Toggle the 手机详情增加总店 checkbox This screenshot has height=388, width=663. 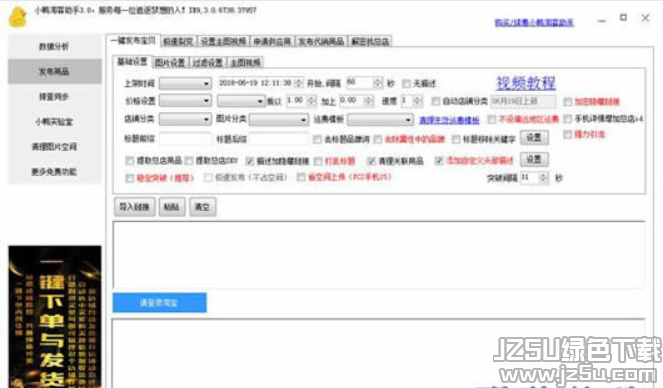(568, 119)
